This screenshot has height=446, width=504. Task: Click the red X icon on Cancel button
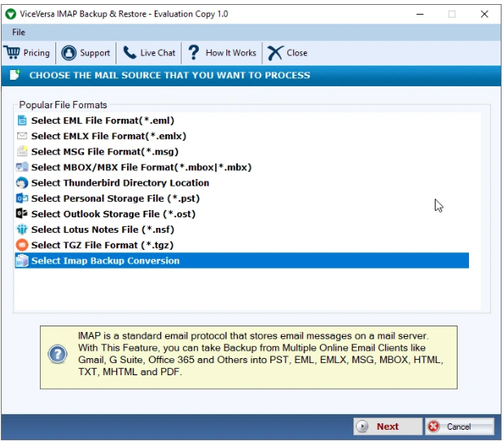(x=433, y=426)
